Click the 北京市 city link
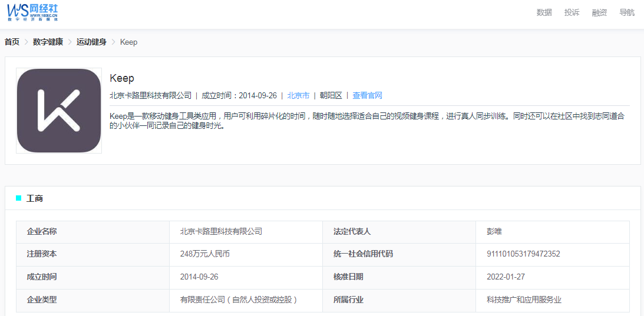This screenshot has width=644, height=316. click(x=298, y=95)
